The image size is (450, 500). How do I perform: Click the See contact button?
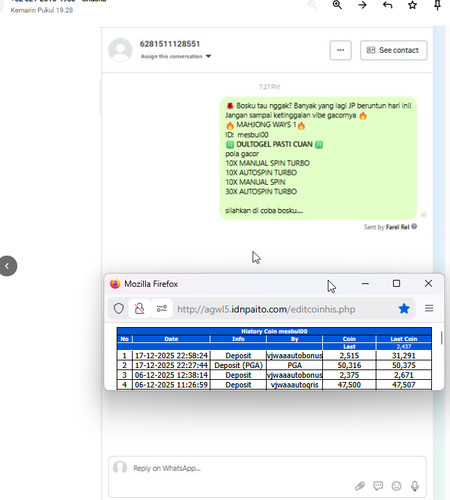[393, 50]
